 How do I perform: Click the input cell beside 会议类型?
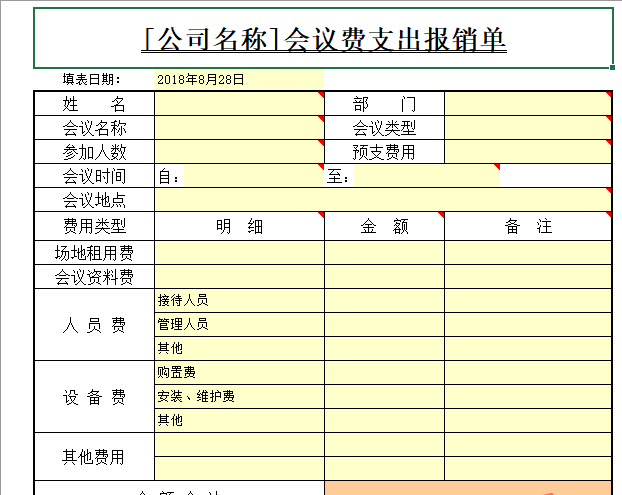(x=527, y=128)
